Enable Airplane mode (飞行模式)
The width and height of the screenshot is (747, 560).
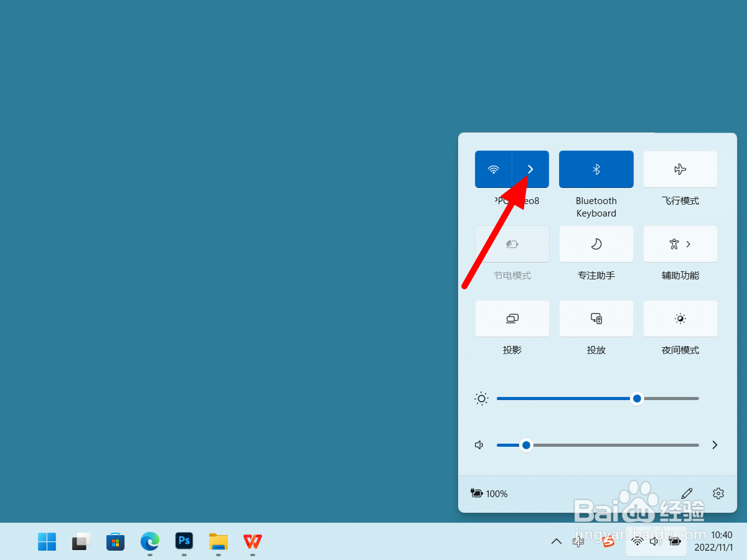(680, 169)
